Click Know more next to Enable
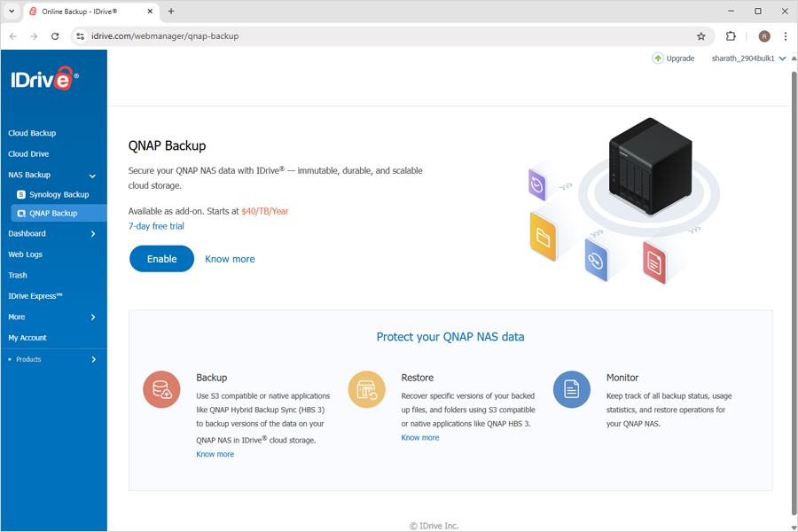 [x=230, y=259]
